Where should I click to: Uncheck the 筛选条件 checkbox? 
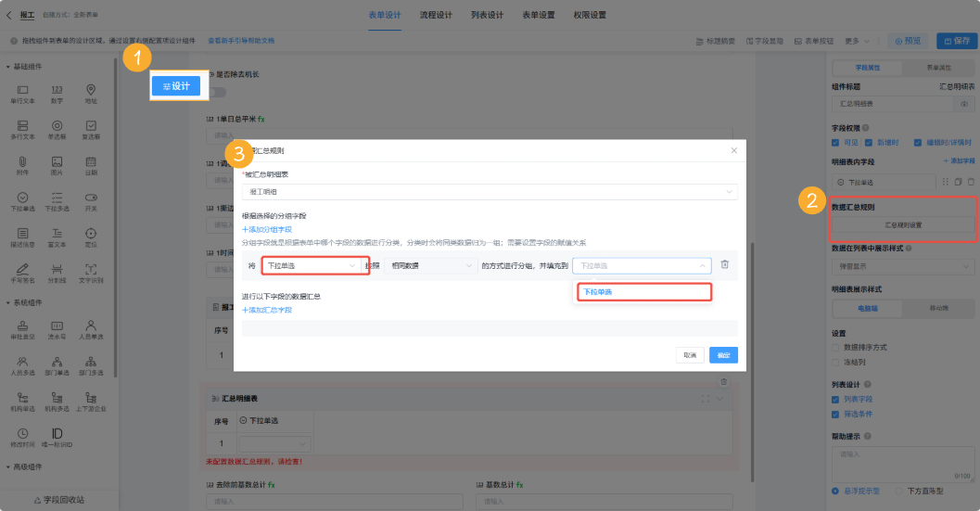(836, 415)
